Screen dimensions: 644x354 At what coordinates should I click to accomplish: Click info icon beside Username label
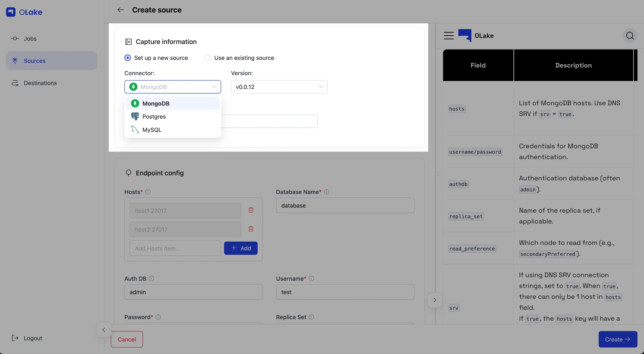(x=311, y=278)
